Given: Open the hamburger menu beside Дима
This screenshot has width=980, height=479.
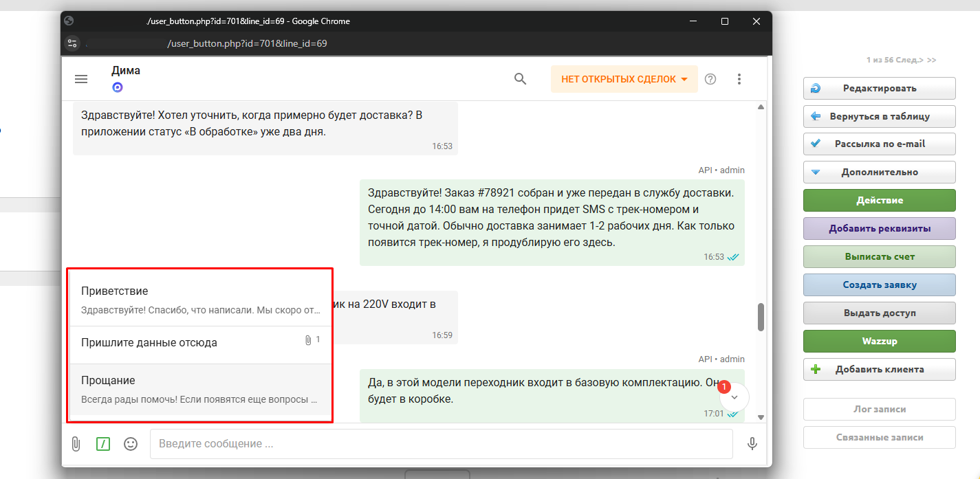Looking at the screenshot, I should point(81,79).
